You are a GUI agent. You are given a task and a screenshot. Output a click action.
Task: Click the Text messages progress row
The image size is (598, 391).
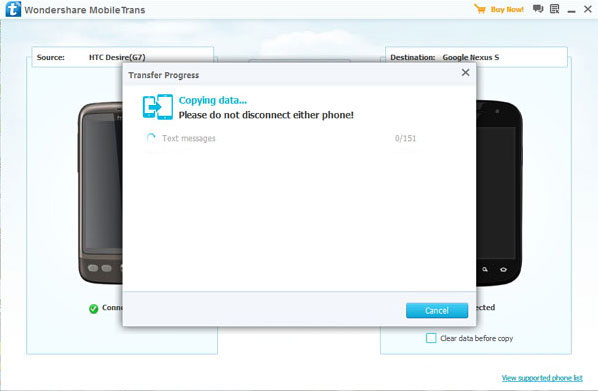pyautogui.click(x=281, y=138)
